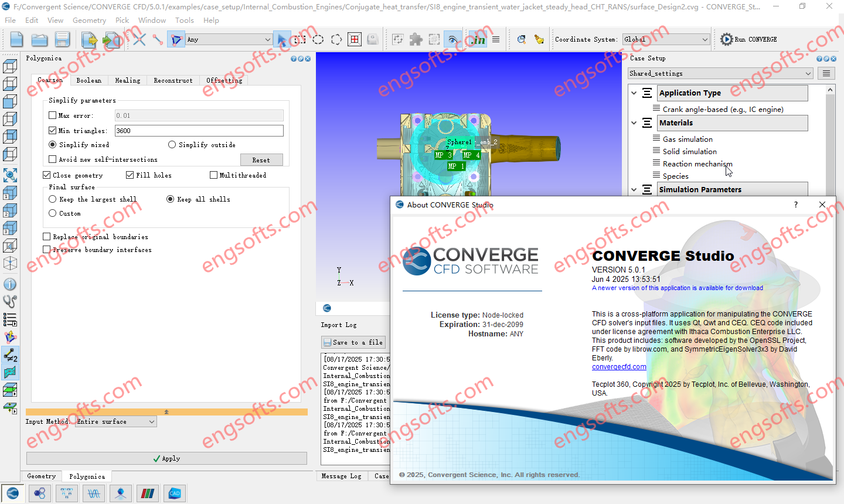Switch to the Reconstruct tab
The height and width of the screenshot is (504, 844).
[173, 80]
